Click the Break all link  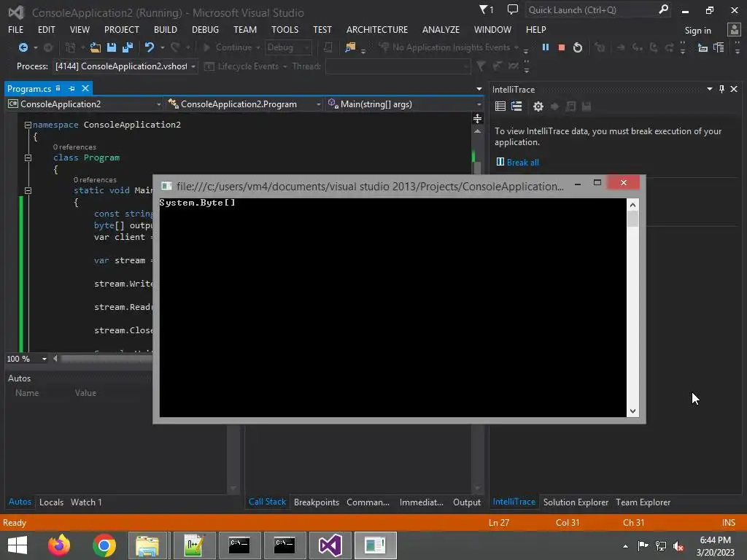[x=522, y=163]
